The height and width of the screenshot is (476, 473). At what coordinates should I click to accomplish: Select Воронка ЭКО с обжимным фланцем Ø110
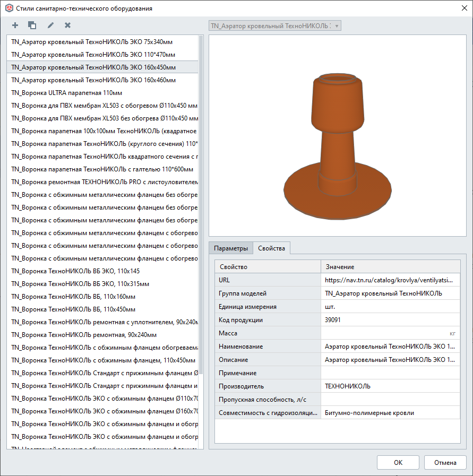pos(102,399)
